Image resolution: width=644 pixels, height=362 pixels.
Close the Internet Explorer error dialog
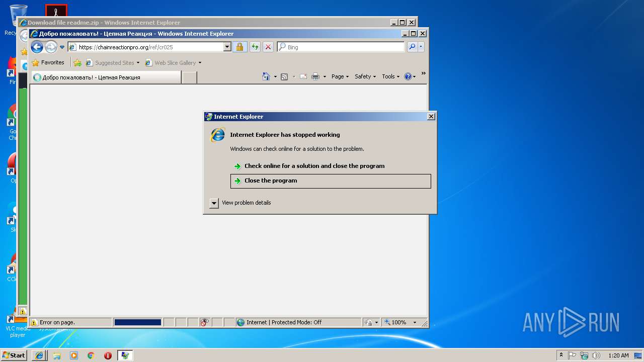pos(431,117)
